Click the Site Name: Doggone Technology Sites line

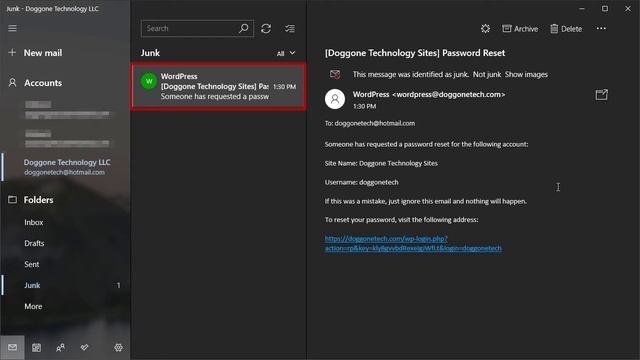coord(381,163)
